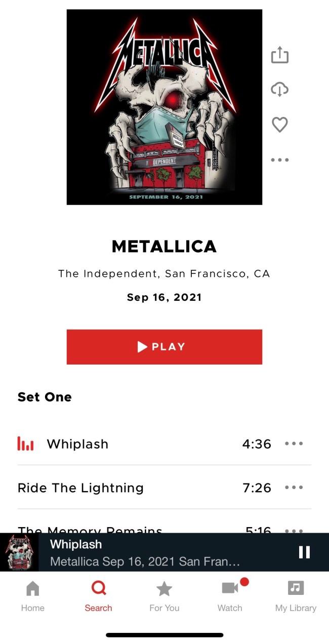Open more options for Whiplash track
Image resolution: width=329 pixels, height=644 pixels.
[294, 444]
